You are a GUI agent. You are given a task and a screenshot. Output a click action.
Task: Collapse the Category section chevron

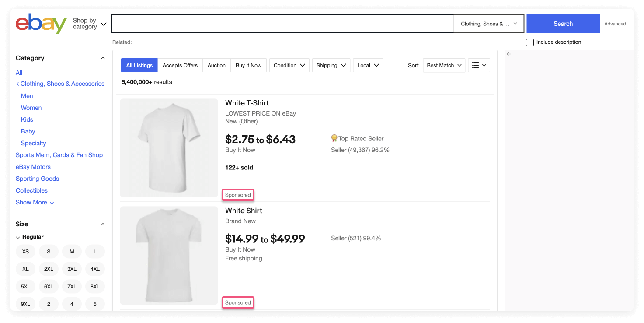103,57
